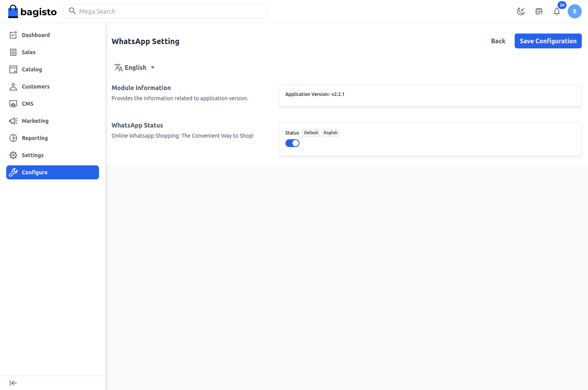Click the Default channel badge
588x390 pixels.
tap(311, 133)
